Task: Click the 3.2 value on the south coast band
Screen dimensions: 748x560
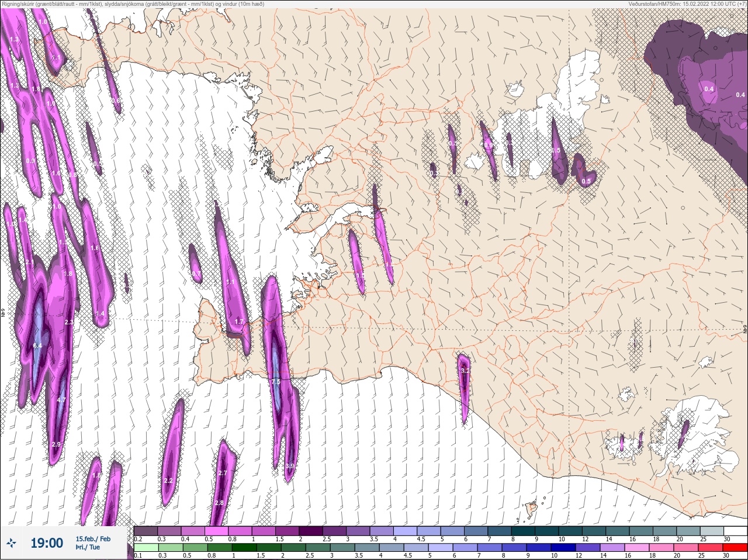Action: [x=465, y=371]
